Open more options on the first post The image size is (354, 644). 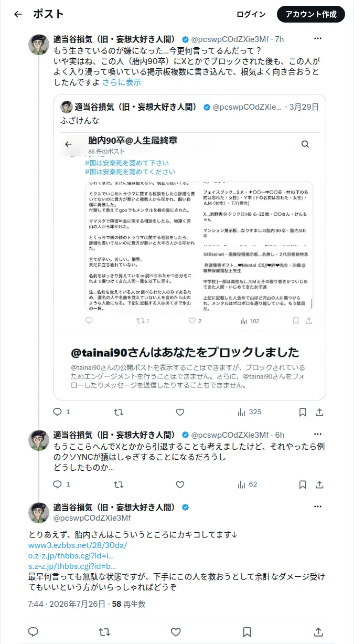pos(318,39)
